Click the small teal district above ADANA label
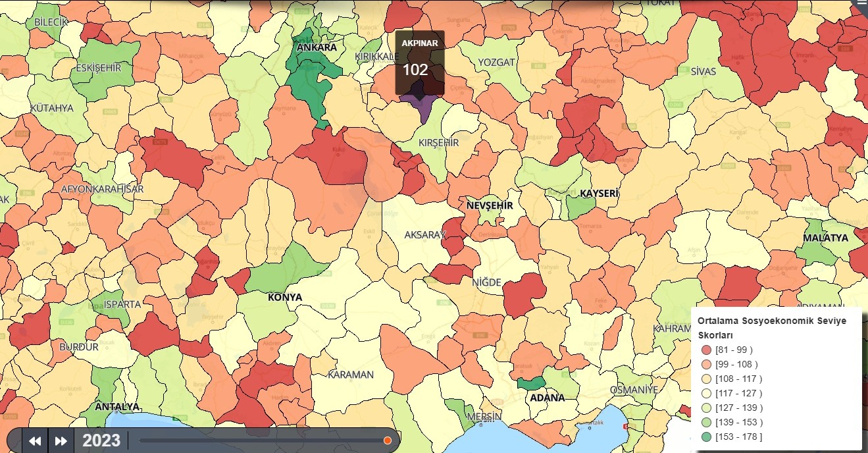 tap(531, 383)
